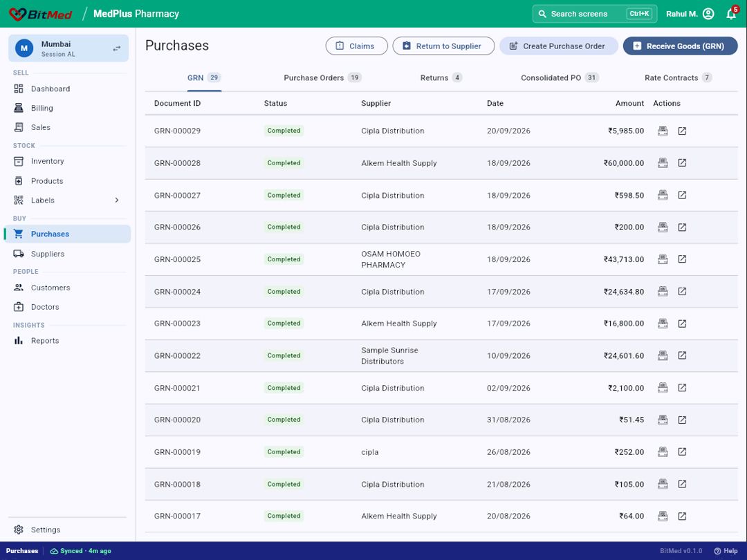The height and width of the screenshot is (560, 747).
Task: Click GRN-000023 document ID
Action: [x=177, y=324]
